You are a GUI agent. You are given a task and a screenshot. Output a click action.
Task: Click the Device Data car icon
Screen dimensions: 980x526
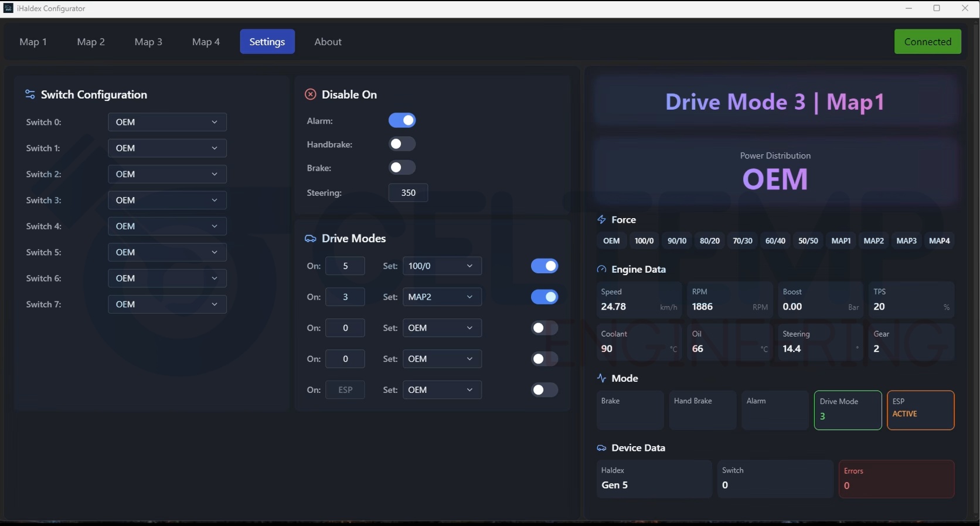(x=601, y=448)
